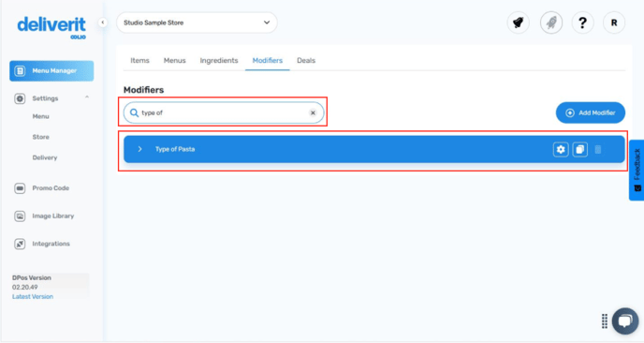Follow the Latest Version link
The width and height of the screenshot is (644, 343).
pos(33,296)
